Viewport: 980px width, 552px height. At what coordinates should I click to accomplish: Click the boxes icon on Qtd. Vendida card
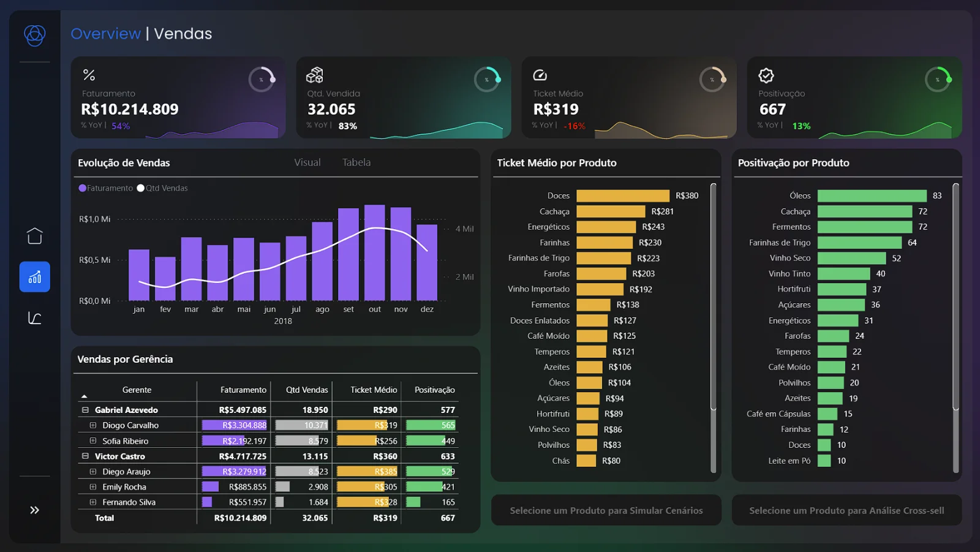[314, 75]
